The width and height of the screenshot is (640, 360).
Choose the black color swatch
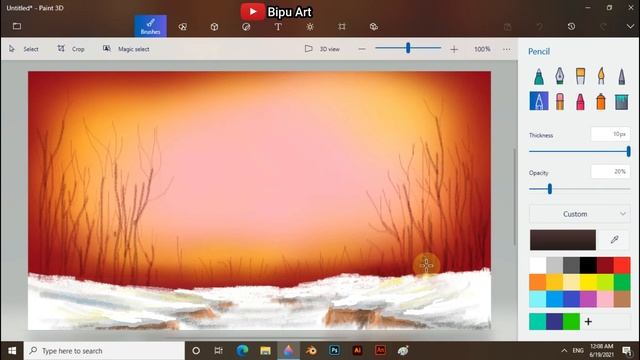click(588, 265)
